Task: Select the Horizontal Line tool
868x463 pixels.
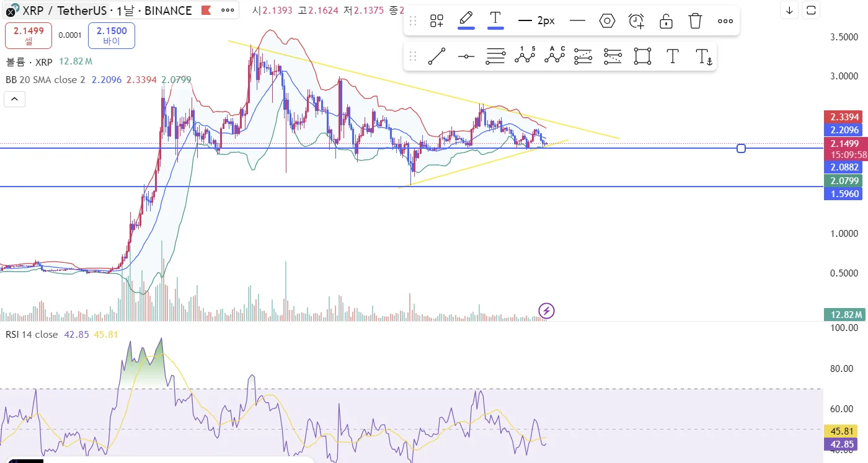Action: click(466, 56)
